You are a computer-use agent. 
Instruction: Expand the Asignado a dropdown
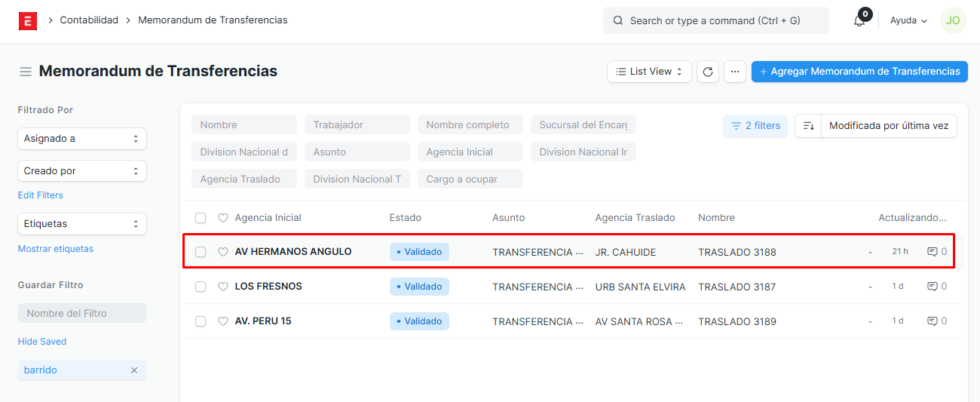click(x=82, y=139)
